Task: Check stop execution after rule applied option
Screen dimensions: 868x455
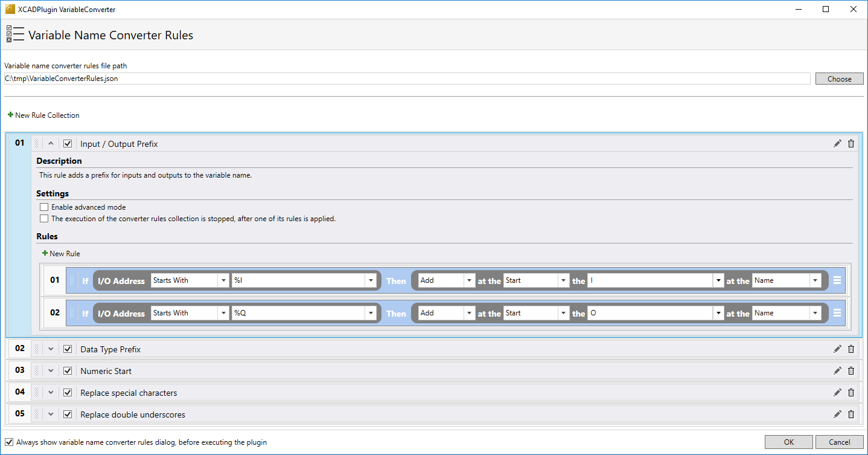Action: [x=44, y=219]
